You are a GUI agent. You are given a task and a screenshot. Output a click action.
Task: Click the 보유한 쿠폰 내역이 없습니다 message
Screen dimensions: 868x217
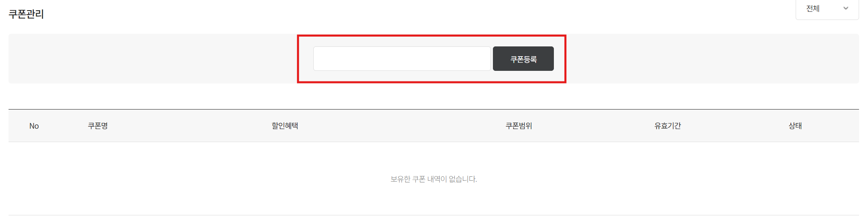pyautogui.click(x=434, y=179)
